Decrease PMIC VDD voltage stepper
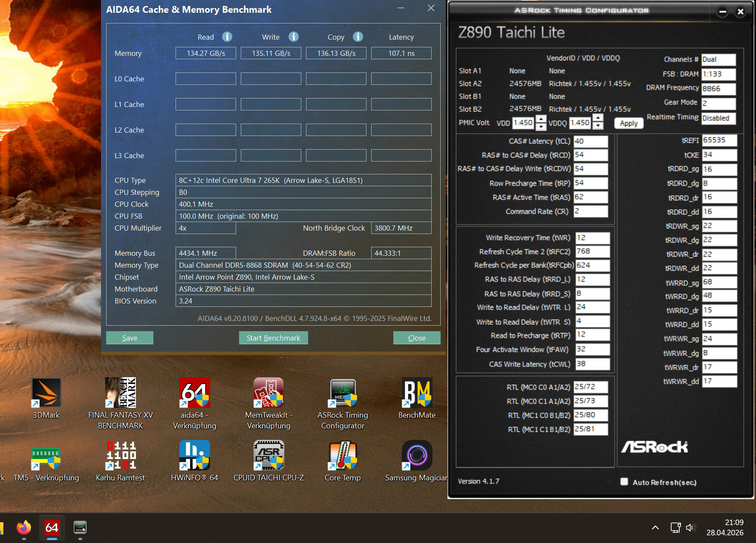Viewport: 756px width, 543px height. [541, 127]
